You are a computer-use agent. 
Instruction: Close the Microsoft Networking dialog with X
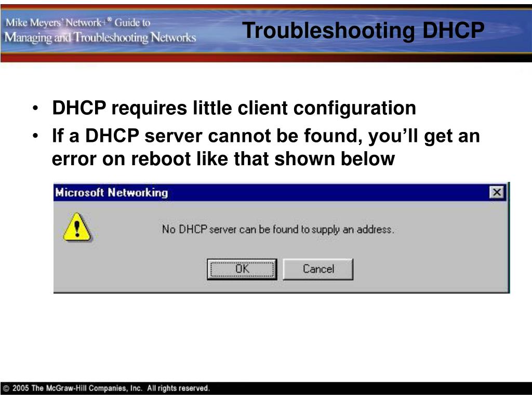(497, 192)
